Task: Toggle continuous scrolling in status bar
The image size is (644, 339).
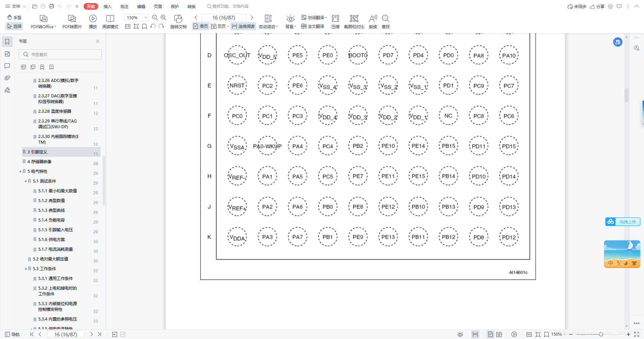Action: 475,334
